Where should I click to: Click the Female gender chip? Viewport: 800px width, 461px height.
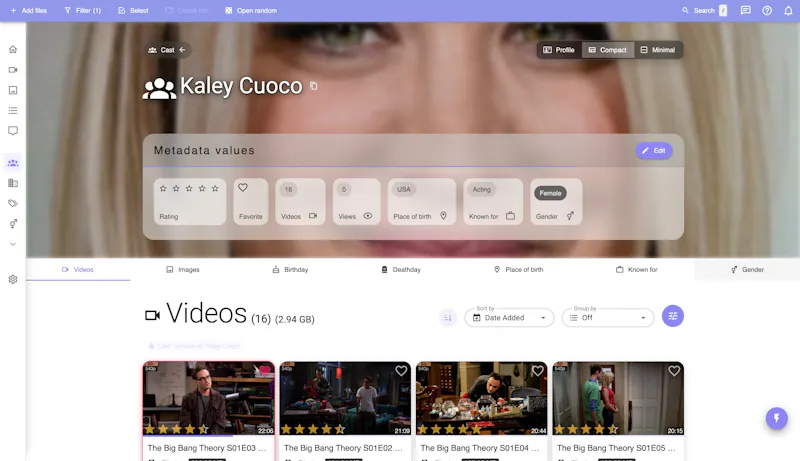(550, 193)
